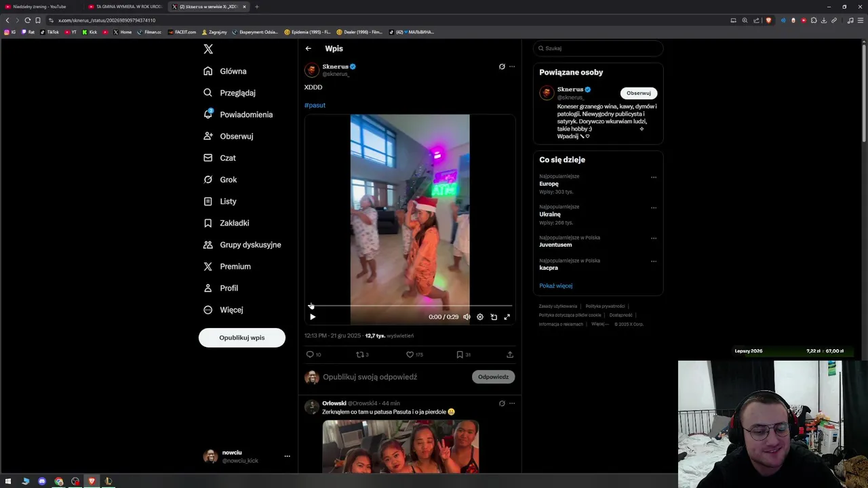The height and width of the screenshot is (488, 868).
Task: Click Obserwuj button for Sknerus
Action: [x=639, y=93]
